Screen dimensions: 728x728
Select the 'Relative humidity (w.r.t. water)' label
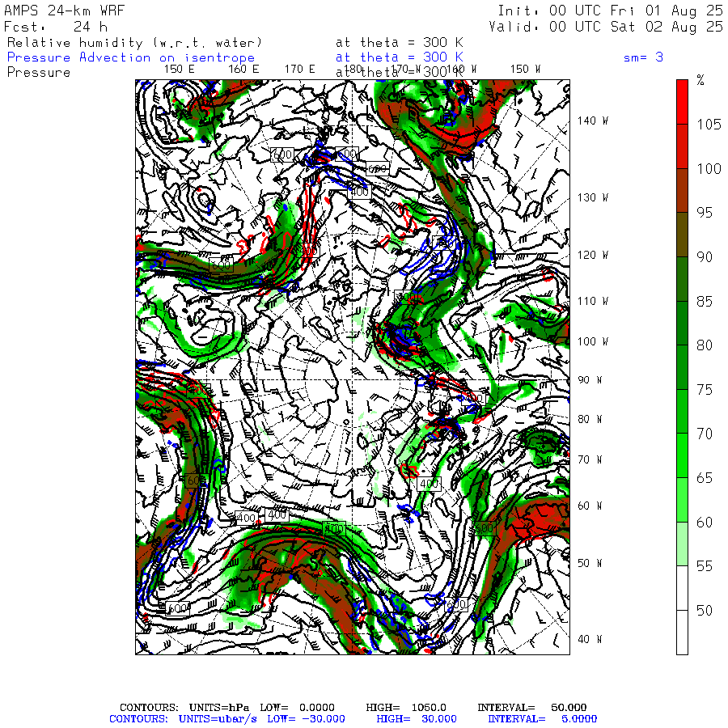tap(134, 43)
